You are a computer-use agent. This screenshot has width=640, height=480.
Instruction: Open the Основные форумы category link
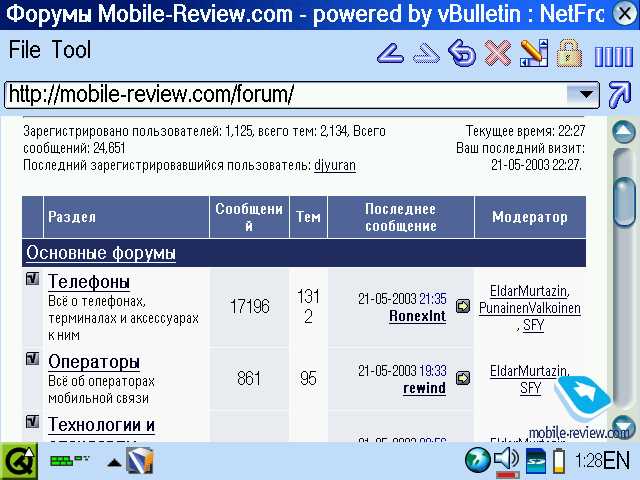tap(101, 253)
